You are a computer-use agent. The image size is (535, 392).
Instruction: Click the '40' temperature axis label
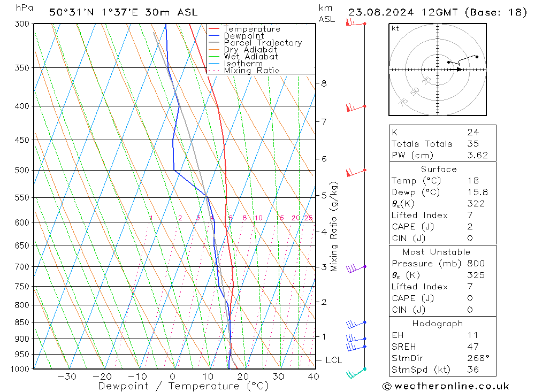pos(314,376)
